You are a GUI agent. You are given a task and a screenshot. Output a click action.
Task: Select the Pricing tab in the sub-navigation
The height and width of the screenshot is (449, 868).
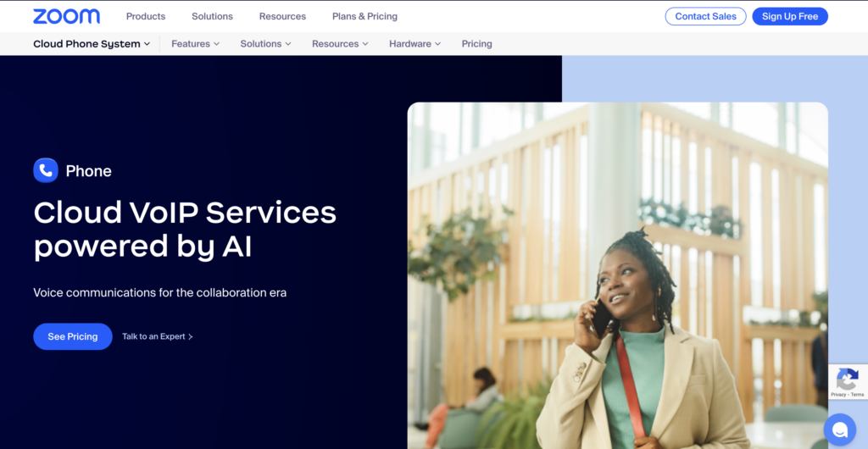click(x=476, y=44)
